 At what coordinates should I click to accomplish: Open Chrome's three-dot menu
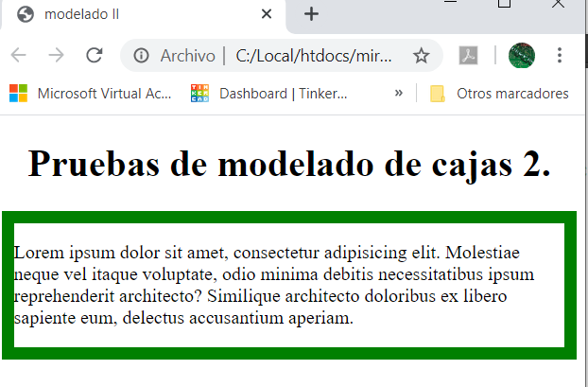pos(560,56)
